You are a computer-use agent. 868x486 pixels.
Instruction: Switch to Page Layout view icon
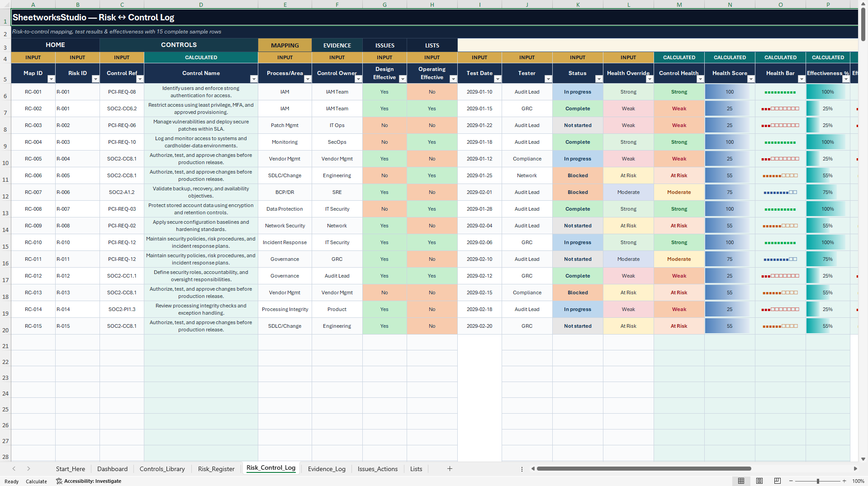click(x=759, y=481)
